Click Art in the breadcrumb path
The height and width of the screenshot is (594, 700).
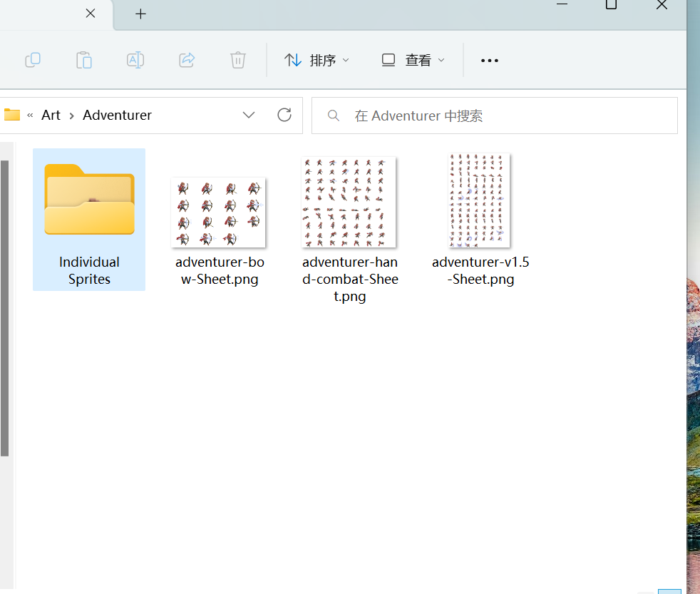coord(51,116)
